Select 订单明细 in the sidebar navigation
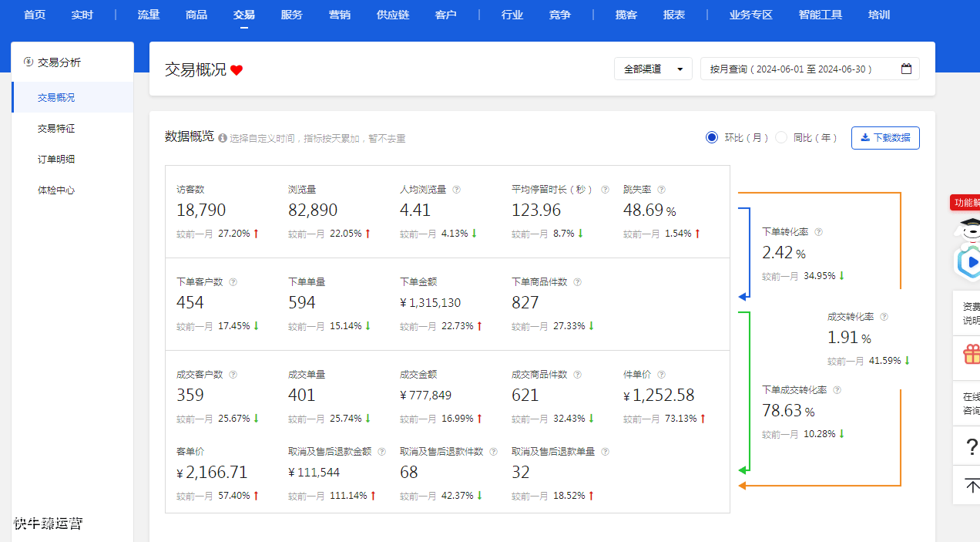 point(58,159)
